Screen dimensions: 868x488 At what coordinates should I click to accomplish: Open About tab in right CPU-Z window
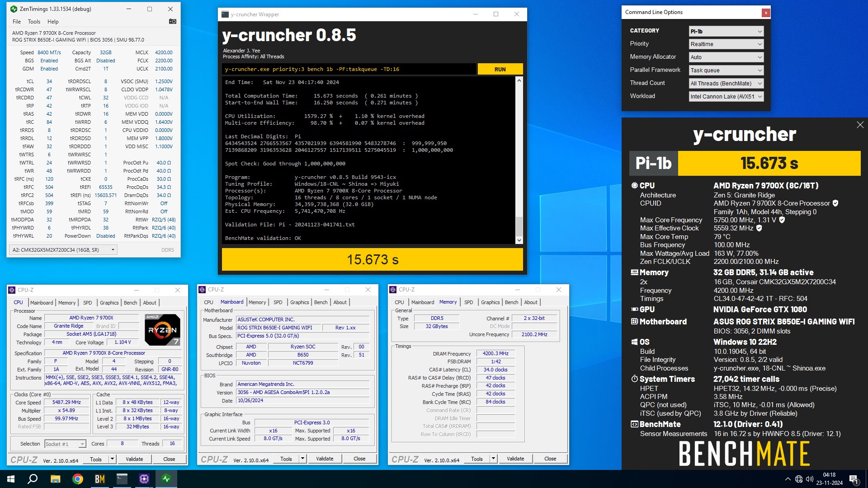[x=531, y=302]
